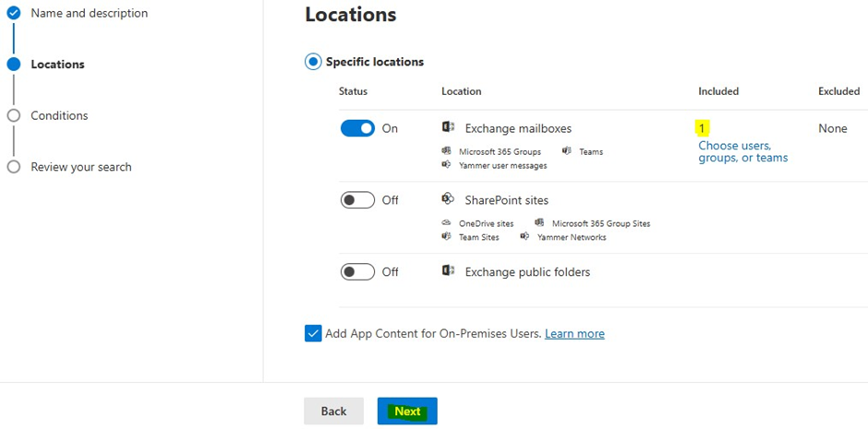The image size is (868, 429).
Task: Click the Next button
Action: click(x=407, y=411)
